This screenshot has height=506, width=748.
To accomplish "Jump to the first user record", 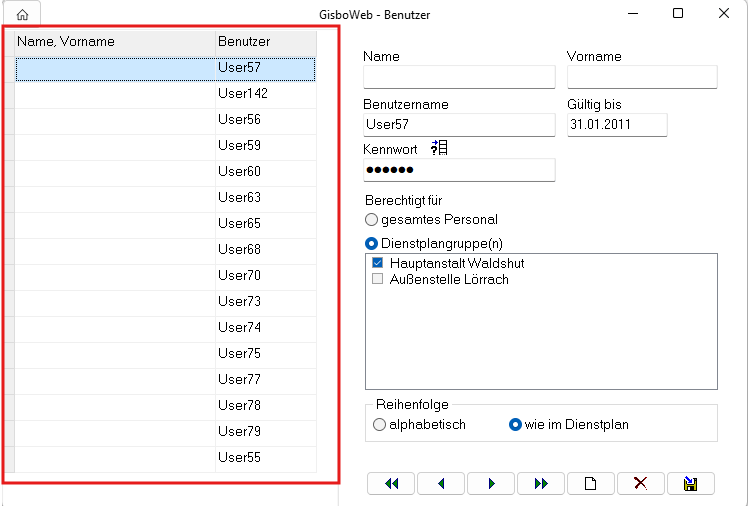I will 391,484.
